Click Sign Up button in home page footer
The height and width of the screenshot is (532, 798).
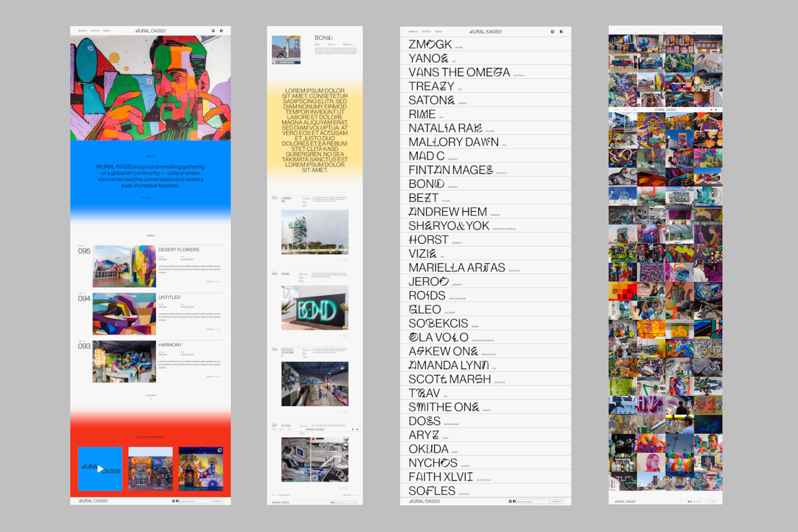point(217,501)
